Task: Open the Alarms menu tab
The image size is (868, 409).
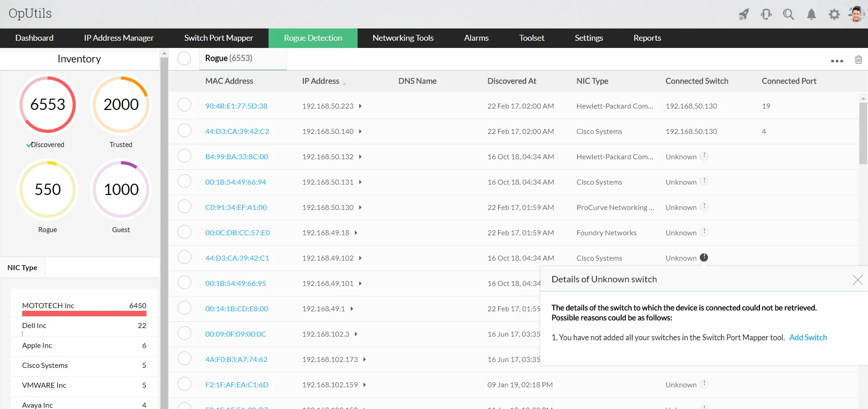Action: click(476, 38)
